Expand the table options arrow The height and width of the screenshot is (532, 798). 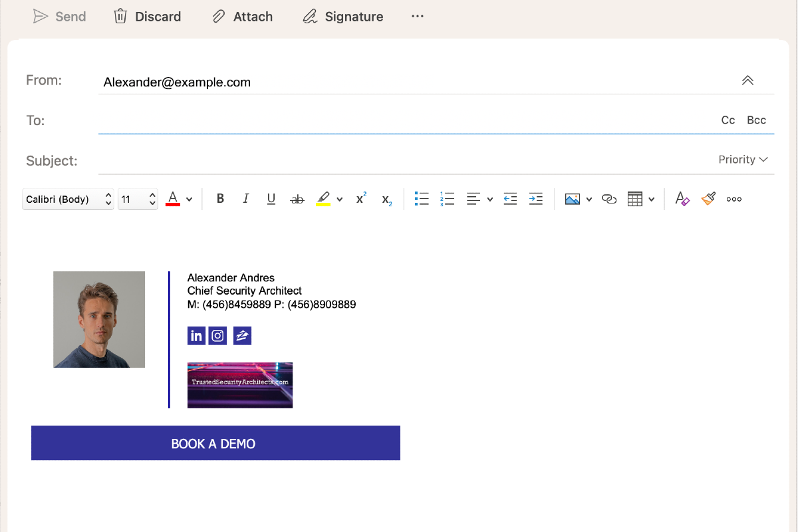click(x=652, y=199)
